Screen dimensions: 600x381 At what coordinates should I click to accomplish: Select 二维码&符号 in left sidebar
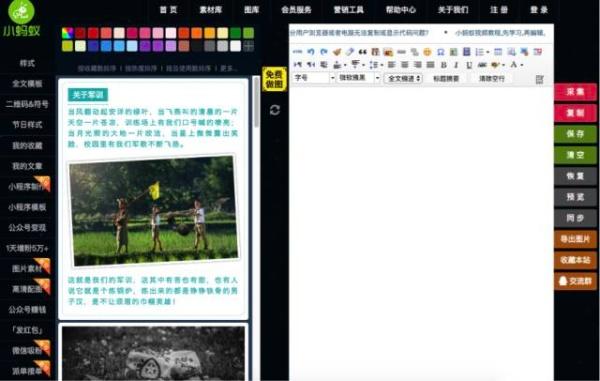tap(27, 104)
